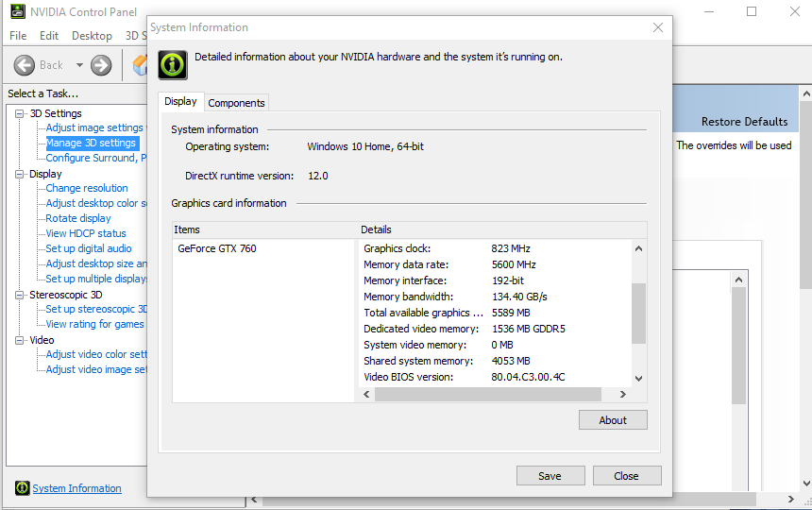Select Set up stereoscopic 3D task
The width and height of the screenshot is (812, 510).
[x=95, y=309]
